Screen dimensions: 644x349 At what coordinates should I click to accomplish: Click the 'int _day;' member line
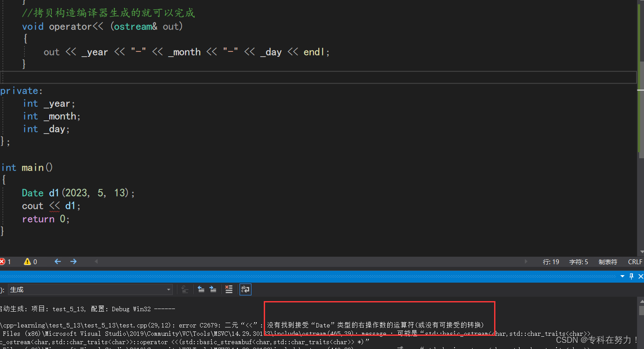coord(47,129)
